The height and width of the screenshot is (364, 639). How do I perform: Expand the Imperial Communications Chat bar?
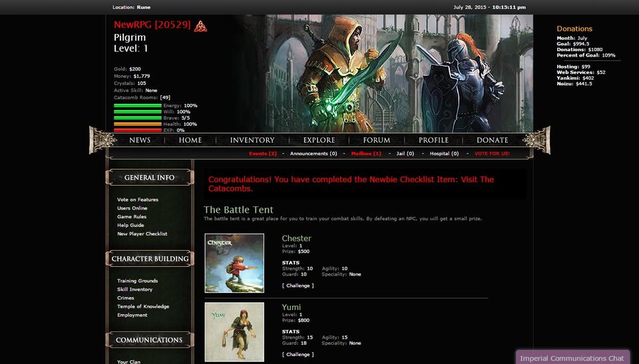pyautogui.click(x=572, y=358)
